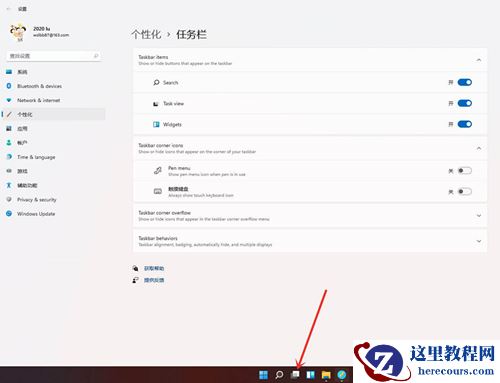500x383 pixels.
Task: Click the 2020 lu account name
Action: 41,29
